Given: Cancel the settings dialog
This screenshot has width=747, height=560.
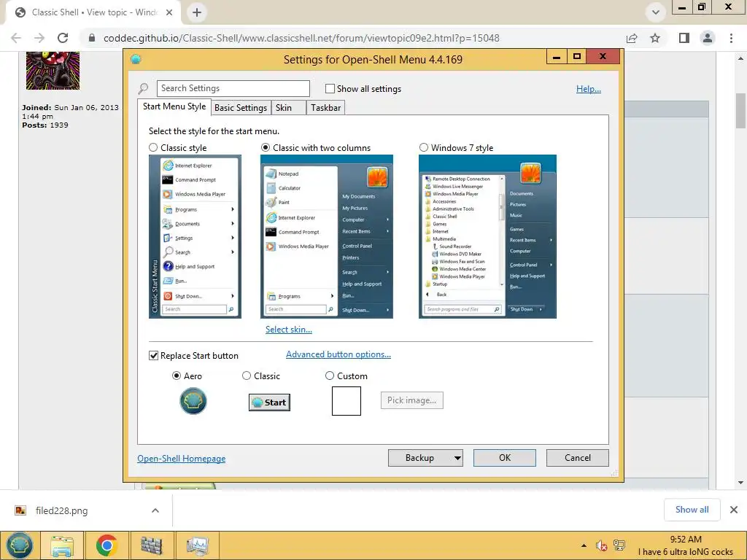Looking at the screenshot, I should 578,458.
